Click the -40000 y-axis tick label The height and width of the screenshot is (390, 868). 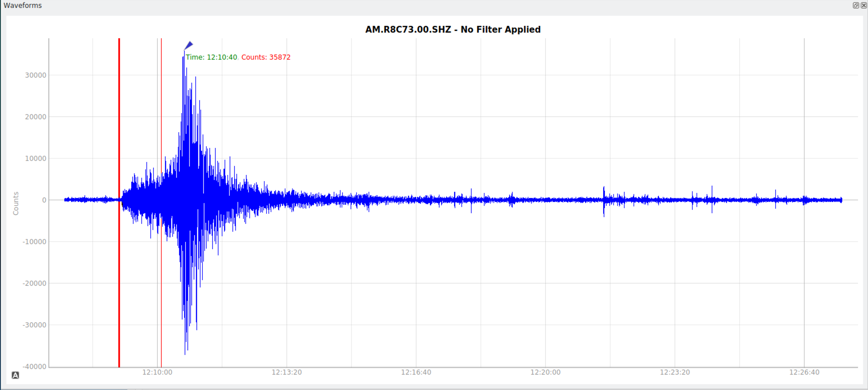coord(34,367)
